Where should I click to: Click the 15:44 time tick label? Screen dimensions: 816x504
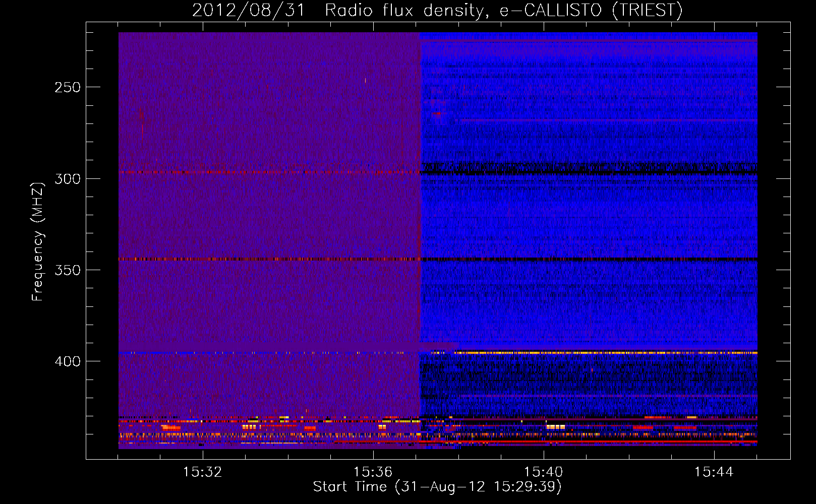click(x=714, y=472)
